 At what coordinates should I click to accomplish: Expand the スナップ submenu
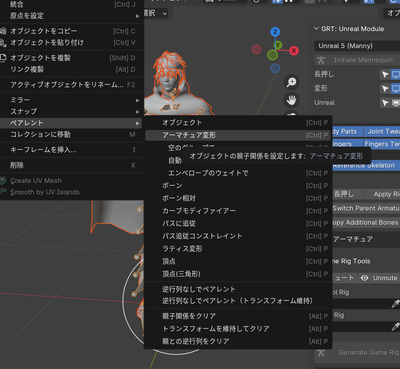click(x=71, y=111)
